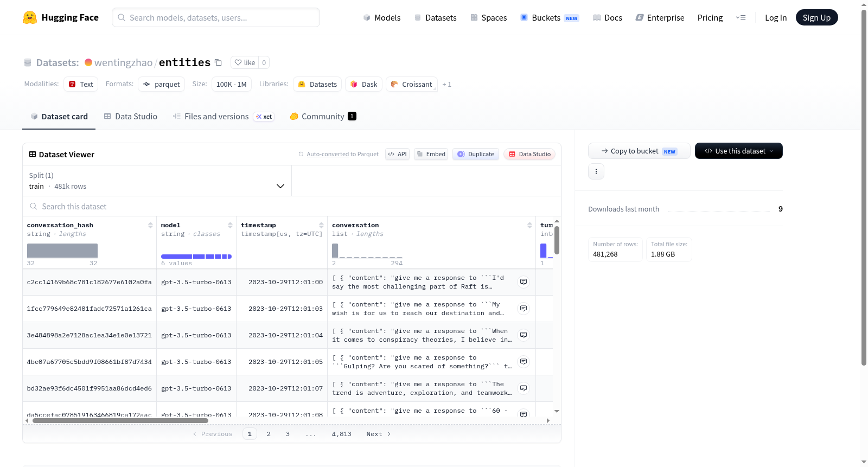868x467 pixels.
Task: Click Next page link
Action: (x=379, y=434)
